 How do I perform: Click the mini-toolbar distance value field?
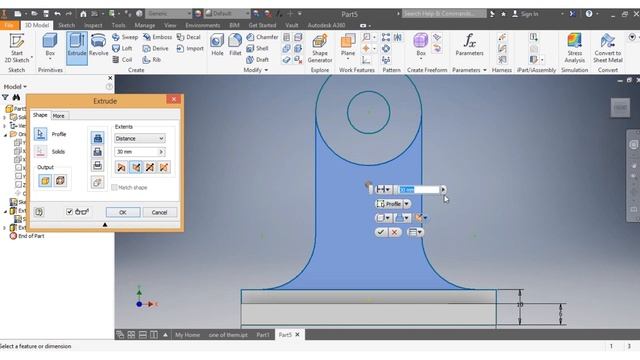[419, 189]
